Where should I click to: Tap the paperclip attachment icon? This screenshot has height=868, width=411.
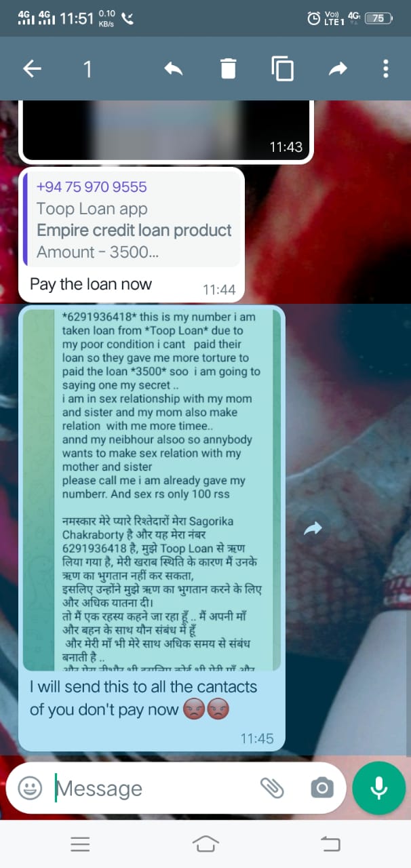[272, 788]
